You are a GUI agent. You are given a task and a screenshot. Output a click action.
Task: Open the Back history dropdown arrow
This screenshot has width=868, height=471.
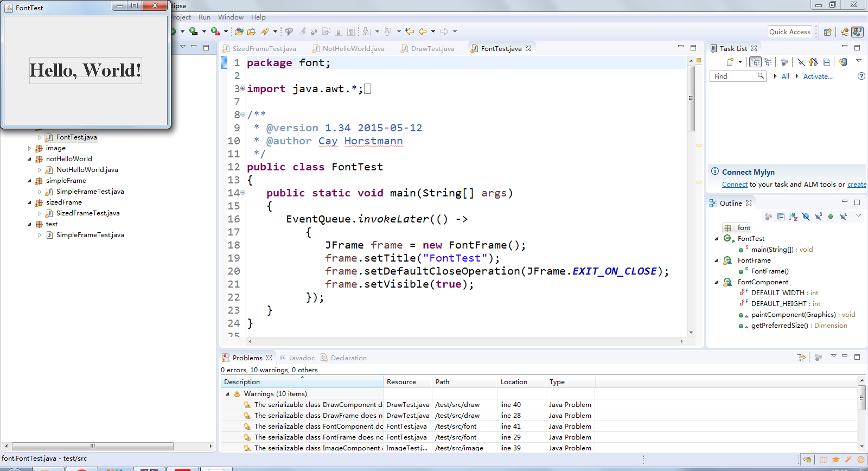pos(433,31)
